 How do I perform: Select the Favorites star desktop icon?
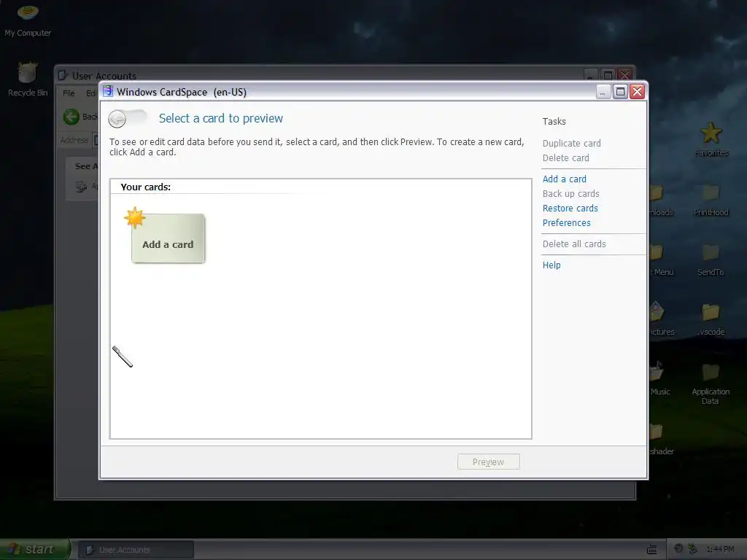point(711,139)
